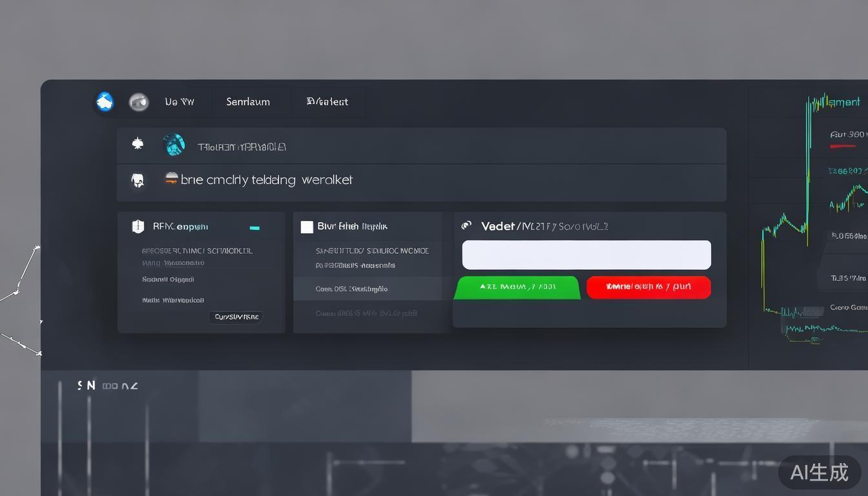Viewport: 868px width, 496px height.
Task: Click the teal round avatar icon
Action: (174, 145)
